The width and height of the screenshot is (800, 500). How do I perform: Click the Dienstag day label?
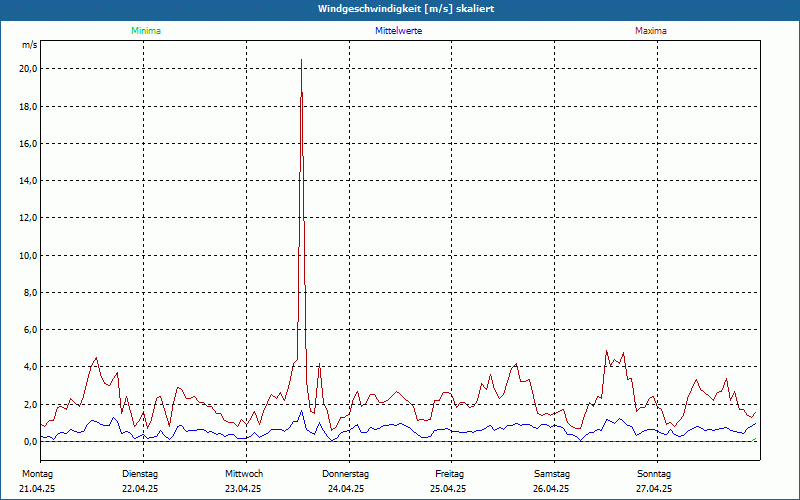(140, 474)
